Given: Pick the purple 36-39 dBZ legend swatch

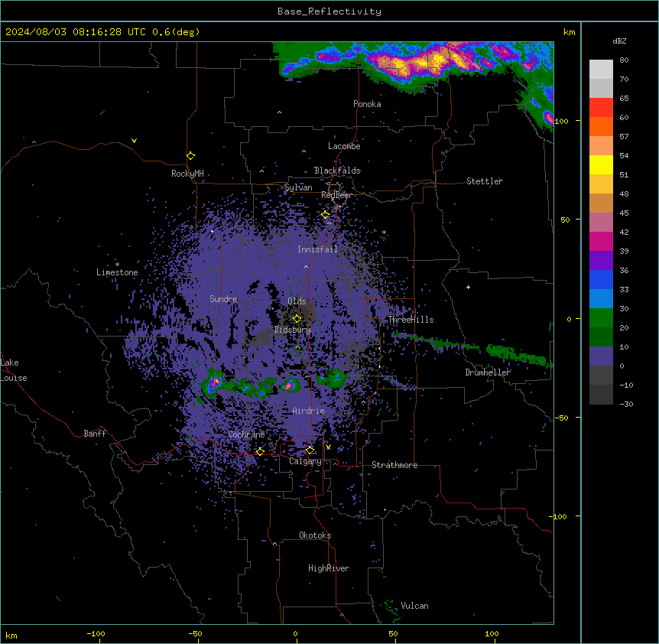Looking at the screenshot, I should pyautogui.click(x=601, y=261).
